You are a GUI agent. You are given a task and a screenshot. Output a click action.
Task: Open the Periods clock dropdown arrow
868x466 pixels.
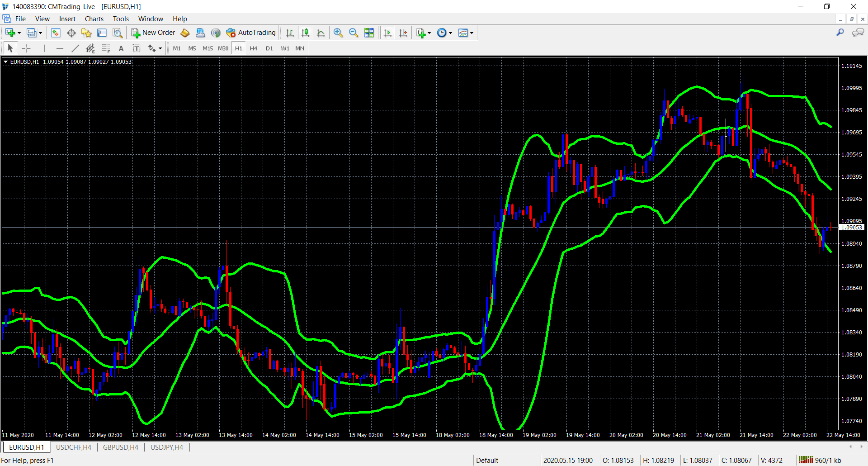(450, 33)
